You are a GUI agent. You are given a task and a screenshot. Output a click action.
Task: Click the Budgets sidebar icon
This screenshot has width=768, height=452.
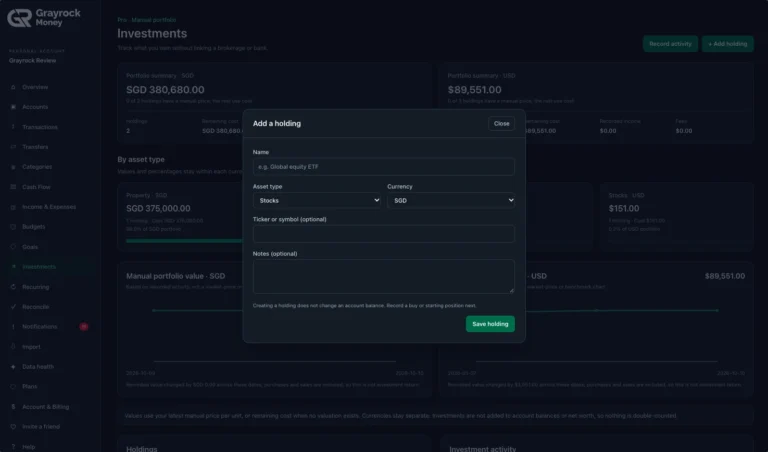pos(13,227)
